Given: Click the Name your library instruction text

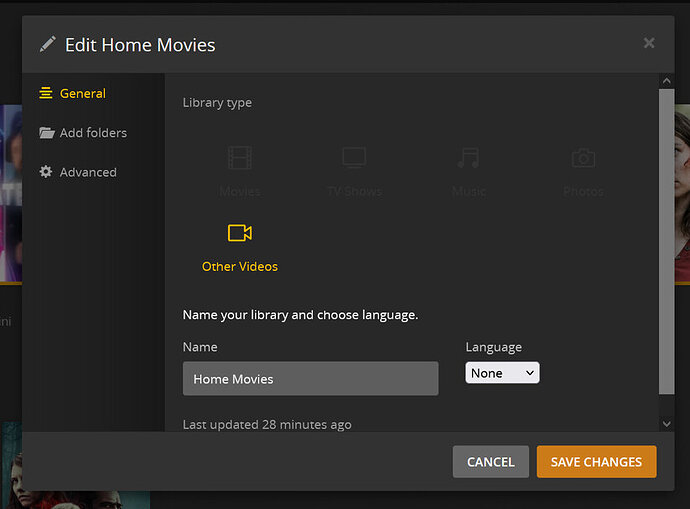Looking at the screenshot, I should point(301,315).
